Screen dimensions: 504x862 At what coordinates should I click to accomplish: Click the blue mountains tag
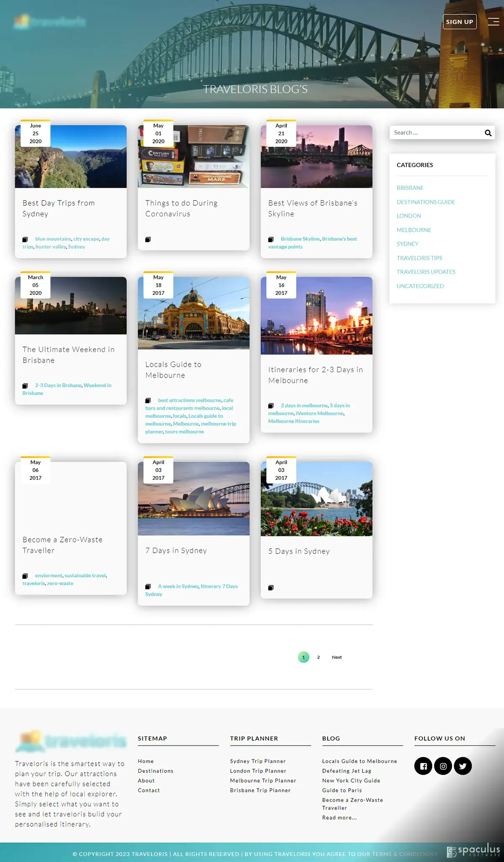tap(53, 239)
